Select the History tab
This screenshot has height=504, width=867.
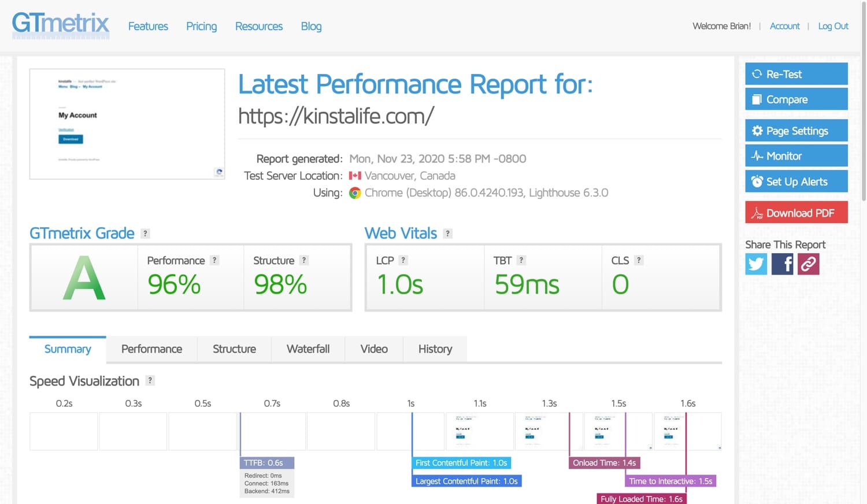tap(435, 349)
